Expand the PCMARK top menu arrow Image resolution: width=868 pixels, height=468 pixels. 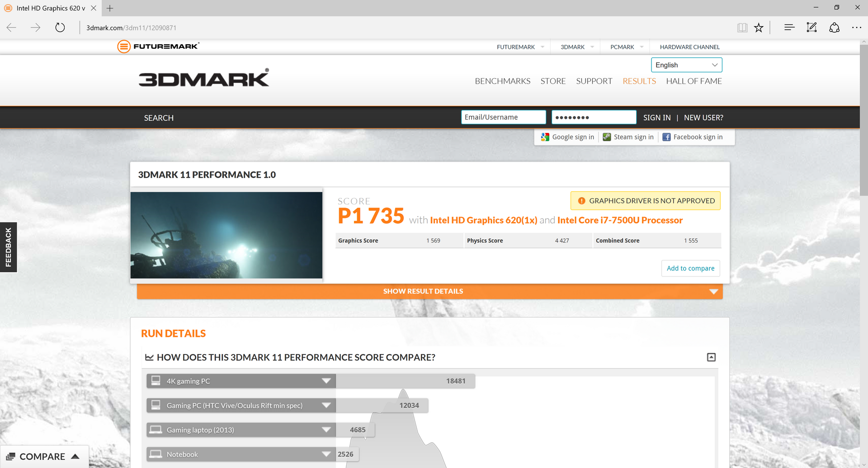(x=642, y=47)
